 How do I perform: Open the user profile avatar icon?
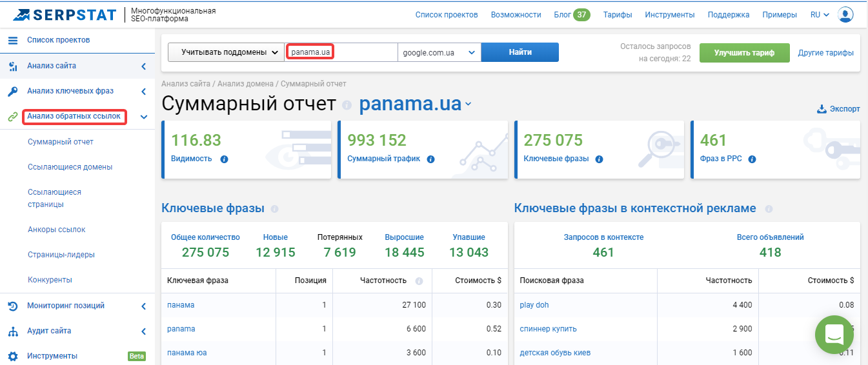point(845,15)
